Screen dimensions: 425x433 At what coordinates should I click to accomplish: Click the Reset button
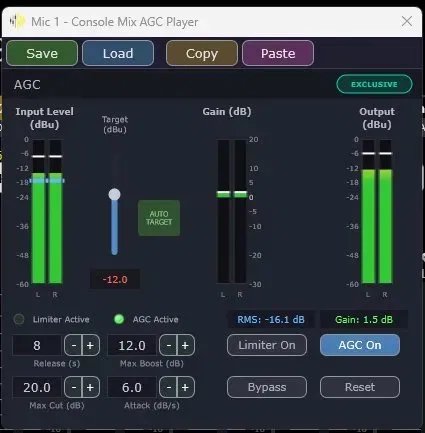(x=360, y=387)
